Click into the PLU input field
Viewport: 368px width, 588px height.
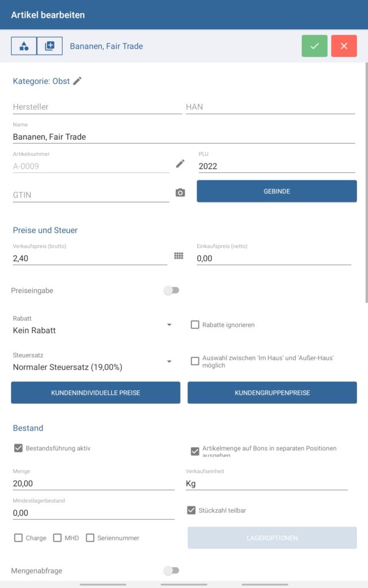click(276, 167)
